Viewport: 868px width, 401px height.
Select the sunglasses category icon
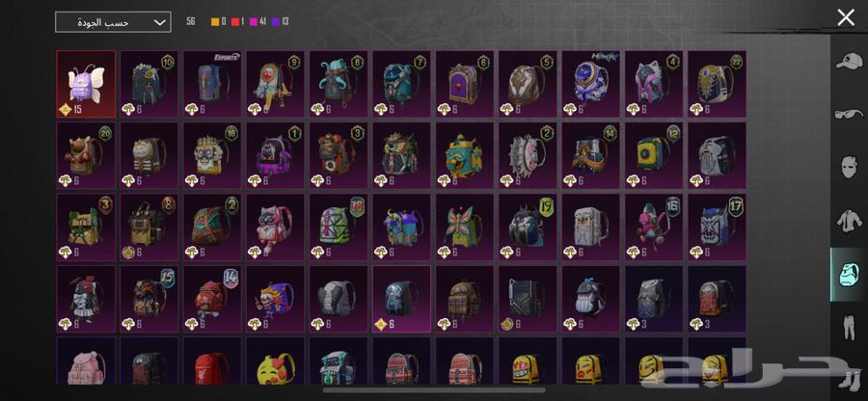pyautogui.click(x=849, y=114)
